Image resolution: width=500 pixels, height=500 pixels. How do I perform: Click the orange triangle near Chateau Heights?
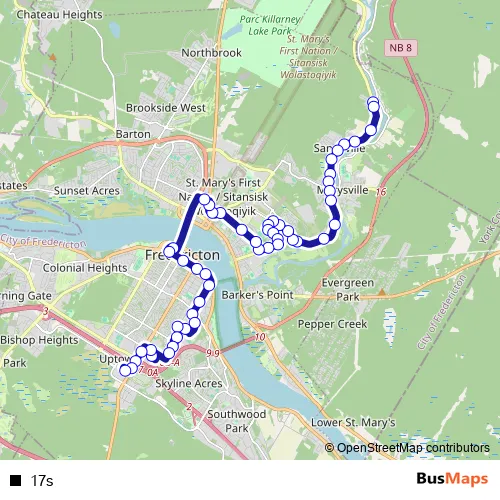point(53,57)
